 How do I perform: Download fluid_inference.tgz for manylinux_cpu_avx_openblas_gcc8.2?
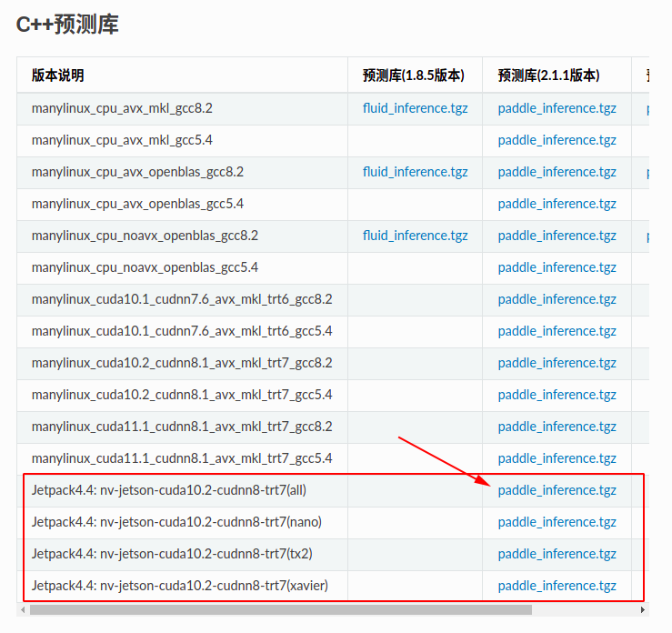(415, 172)
